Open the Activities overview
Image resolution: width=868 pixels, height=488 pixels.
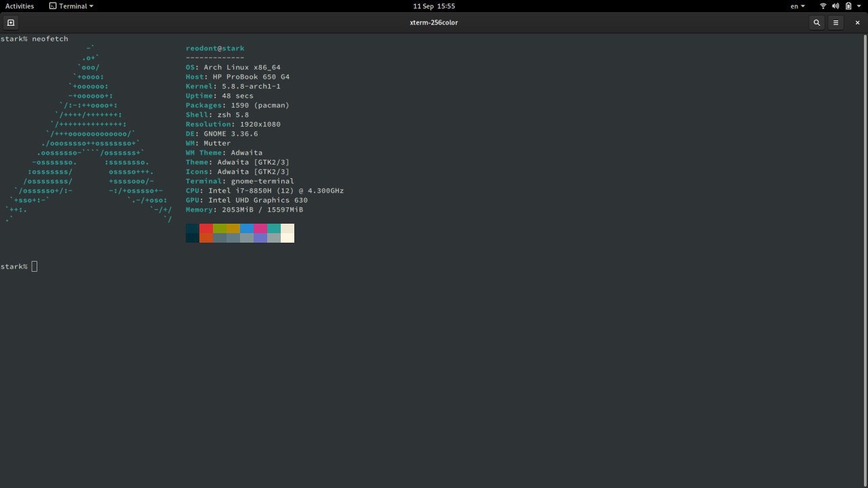coord(20,6)
